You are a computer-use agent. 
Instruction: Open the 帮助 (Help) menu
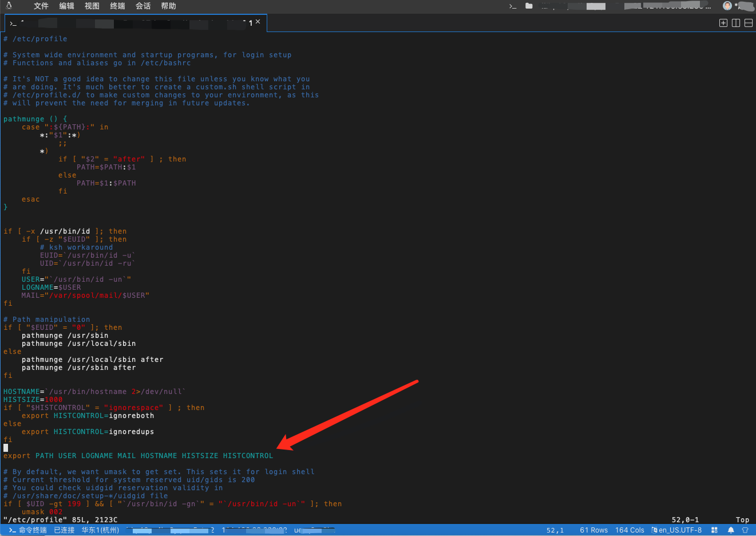pyautogui.click(x=168, y=6)
